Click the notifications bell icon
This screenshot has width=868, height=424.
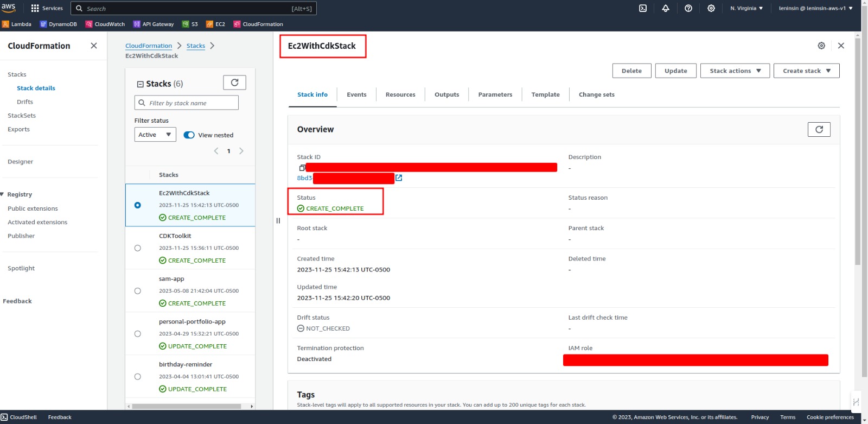(666, 8)
